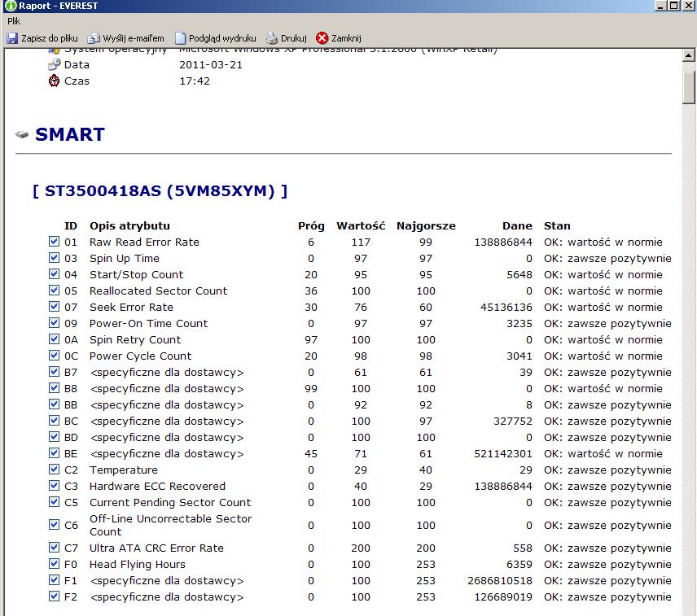Click the Power-On Time Count data value 3235
This screenshot has width=697, height=616.
click(519, 323)
